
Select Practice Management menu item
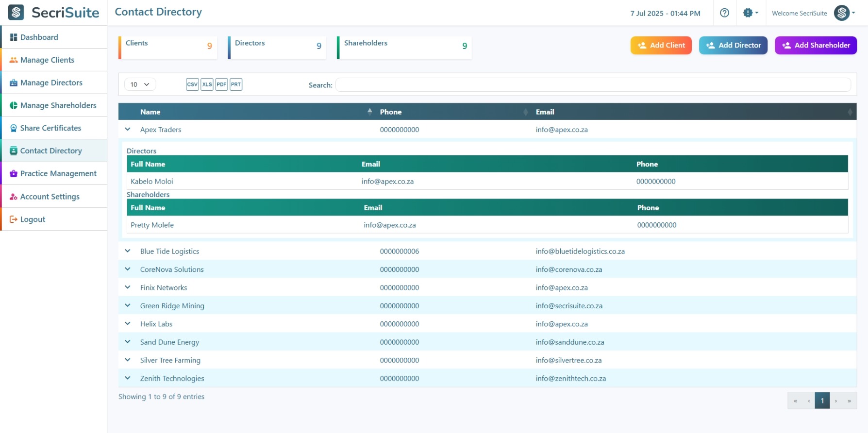coord(54,174)
